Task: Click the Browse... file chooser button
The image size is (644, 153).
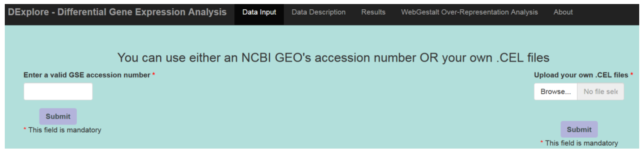Action: [555, 92]
